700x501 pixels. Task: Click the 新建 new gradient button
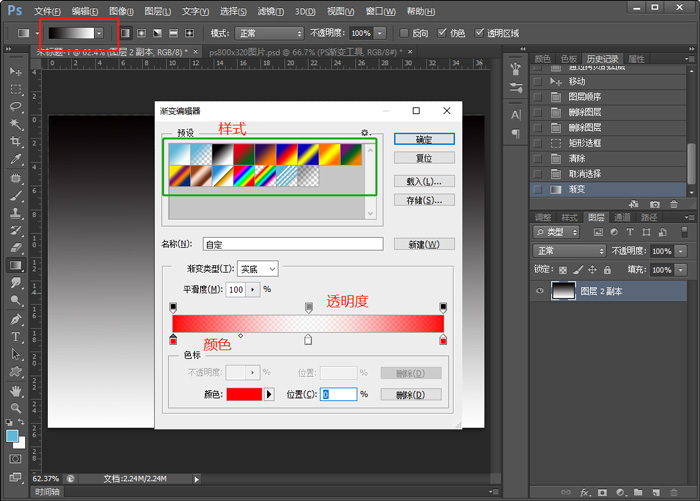424,244
